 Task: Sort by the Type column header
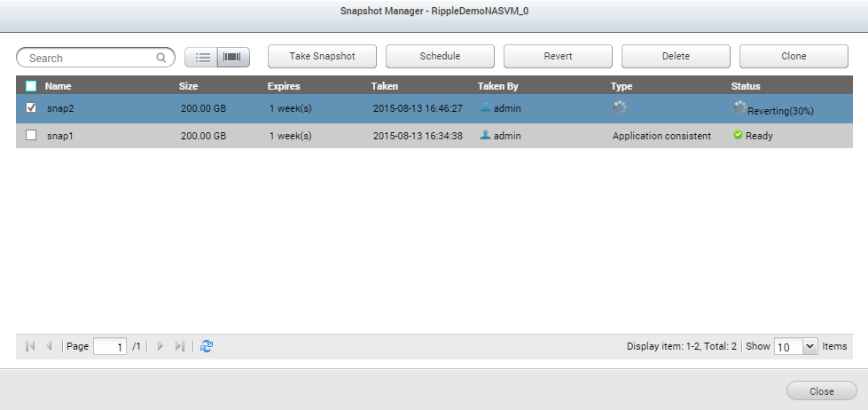622,86
